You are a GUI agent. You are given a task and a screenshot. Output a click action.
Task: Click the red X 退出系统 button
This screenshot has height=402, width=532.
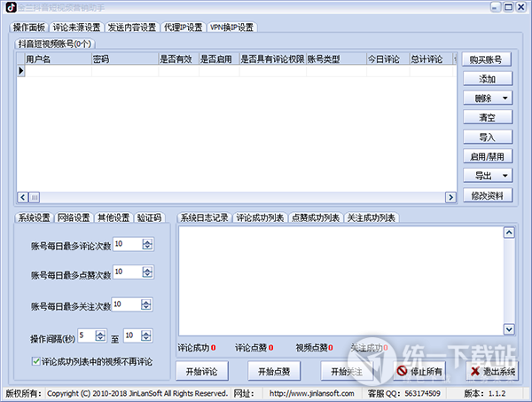tap(491, 370)
